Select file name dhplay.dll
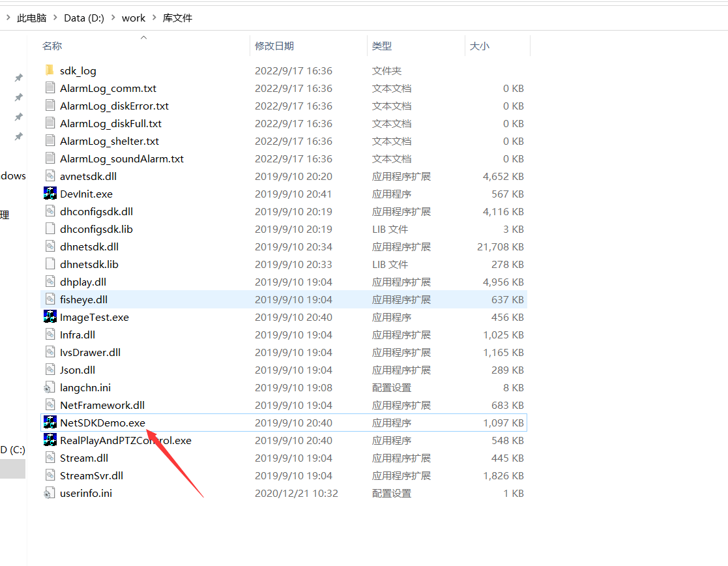728x566 pixels. coord(83,282)
